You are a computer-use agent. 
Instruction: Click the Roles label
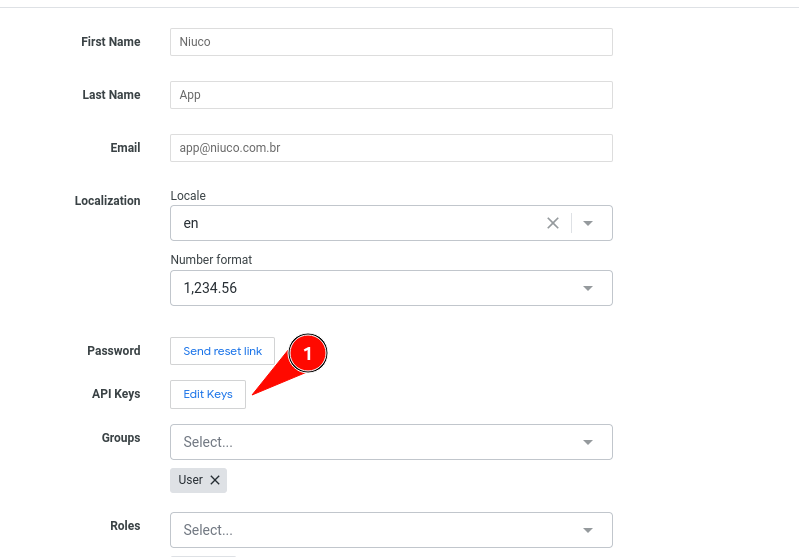(125, 525)
